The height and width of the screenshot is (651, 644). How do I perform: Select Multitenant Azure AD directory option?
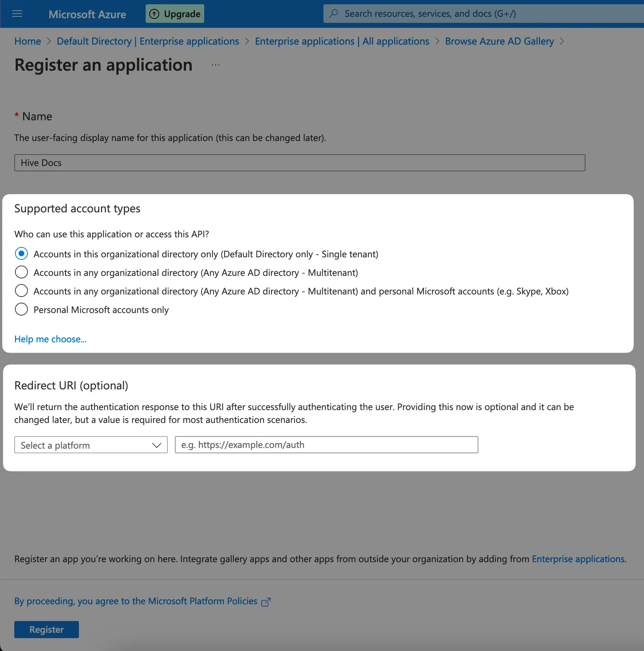click(x=21, y=272)
